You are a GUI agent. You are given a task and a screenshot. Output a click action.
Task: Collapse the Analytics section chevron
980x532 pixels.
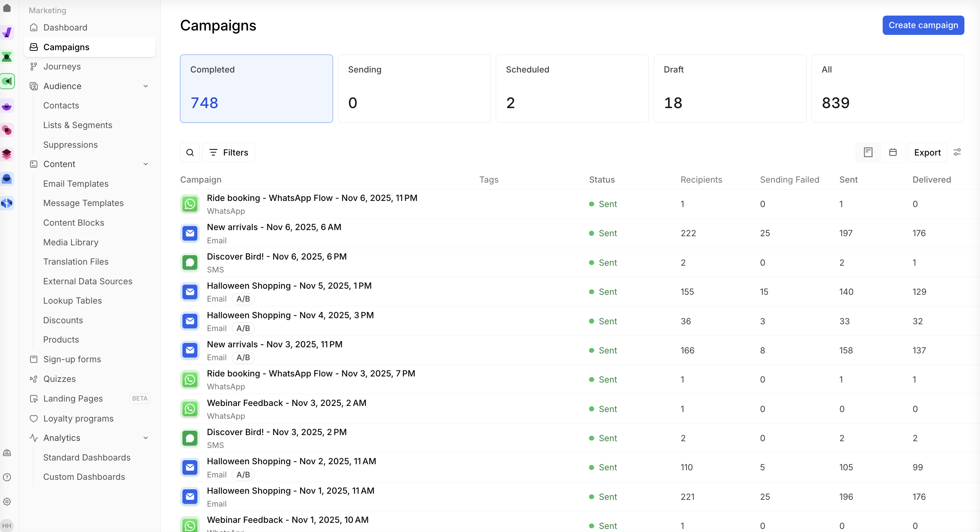pos(146,438)
